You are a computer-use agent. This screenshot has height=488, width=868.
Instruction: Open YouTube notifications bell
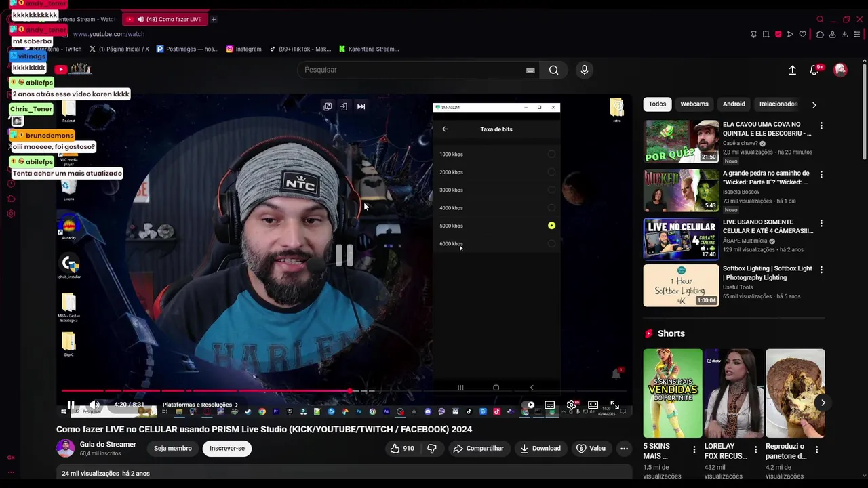(815, 70)
